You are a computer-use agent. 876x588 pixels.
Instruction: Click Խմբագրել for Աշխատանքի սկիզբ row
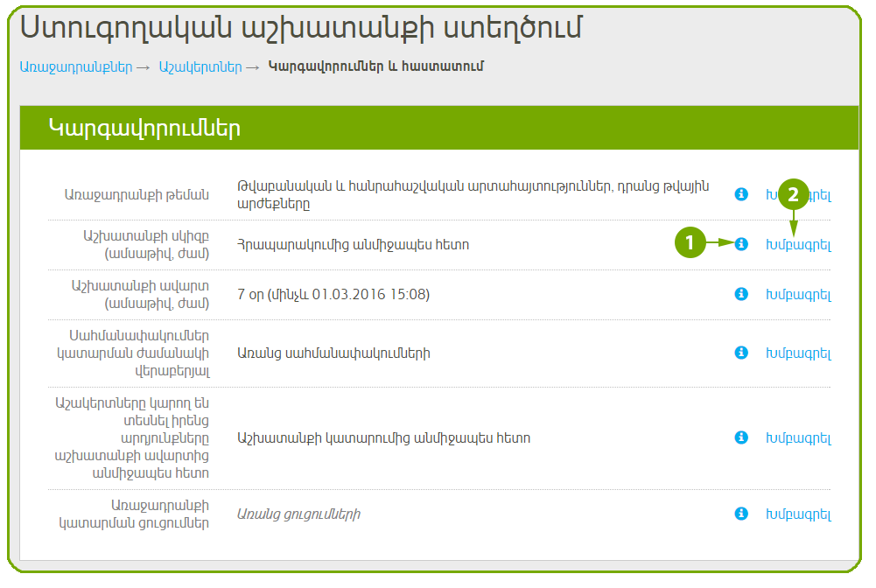pos(798,245)
